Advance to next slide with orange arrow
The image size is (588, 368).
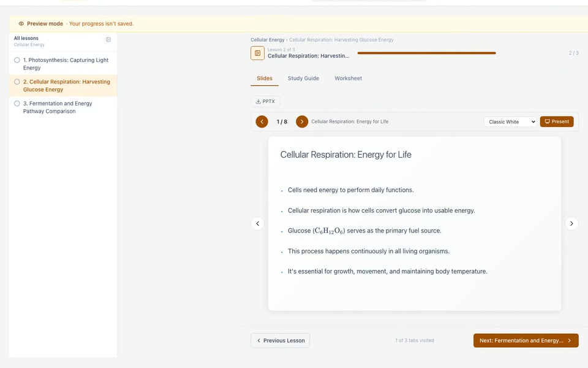[x=302, y=121]
